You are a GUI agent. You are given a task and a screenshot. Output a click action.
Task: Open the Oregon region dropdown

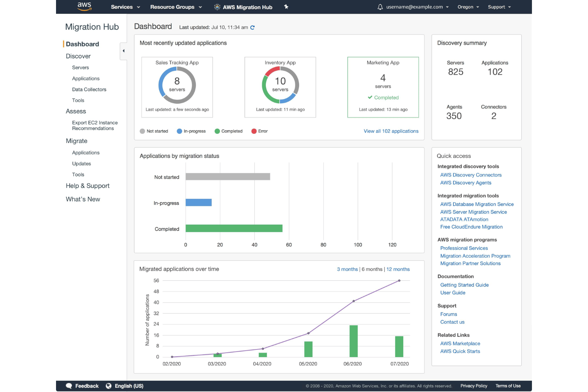[468, 7]
